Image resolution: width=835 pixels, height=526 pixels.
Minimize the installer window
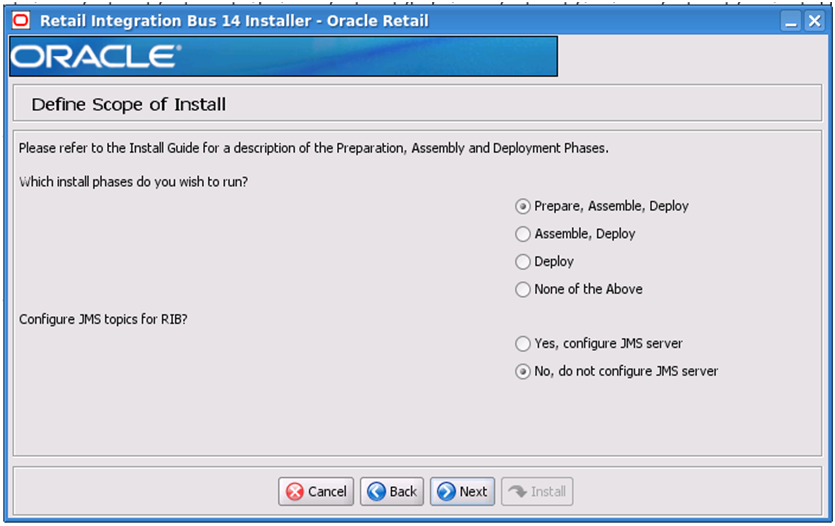(791, 21)
